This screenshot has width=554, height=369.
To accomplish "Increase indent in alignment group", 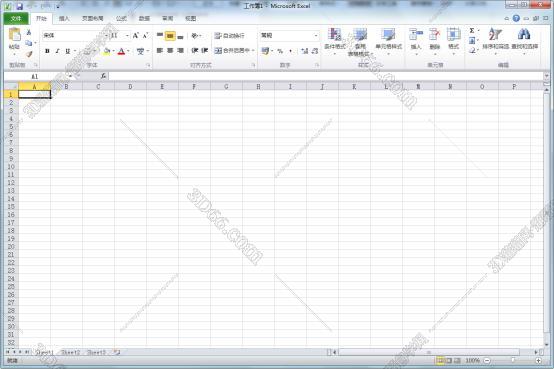I will click(x=205, y=51).
